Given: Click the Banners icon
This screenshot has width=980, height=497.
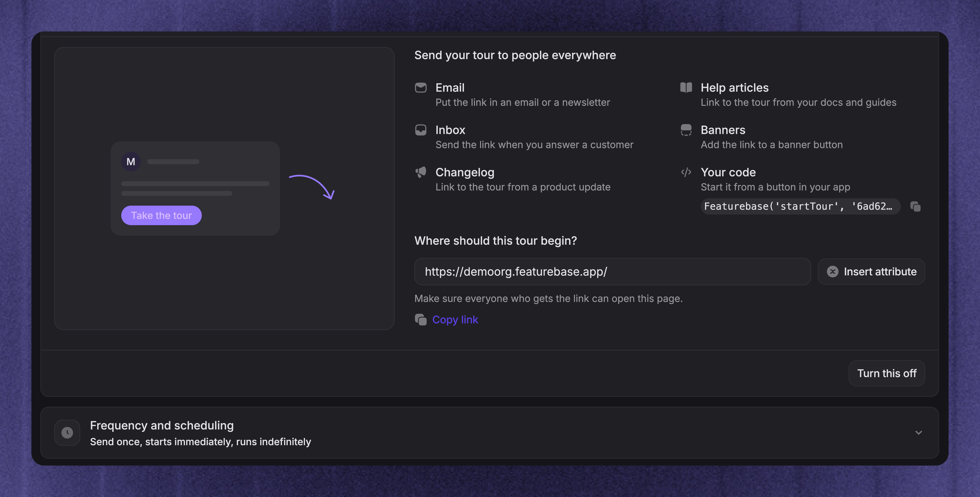Looking at the screenshot, I should pos(686,130).
